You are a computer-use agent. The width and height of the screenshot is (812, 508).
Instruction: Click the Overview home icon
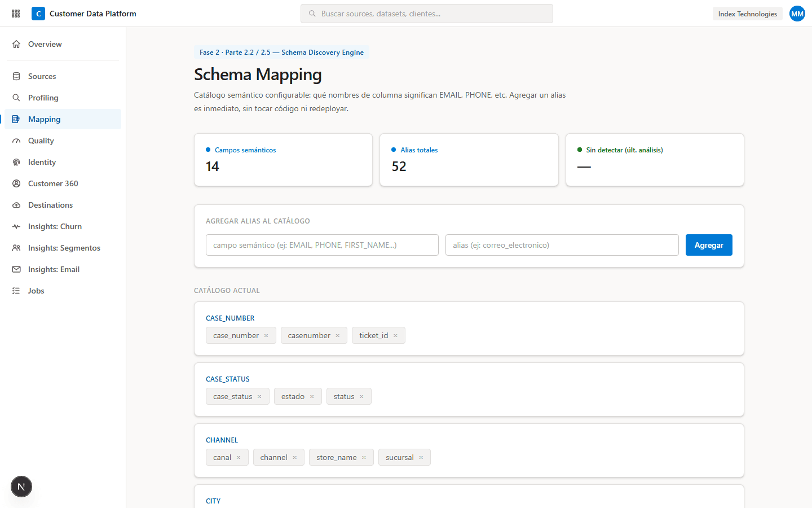(x=16, y=44)
